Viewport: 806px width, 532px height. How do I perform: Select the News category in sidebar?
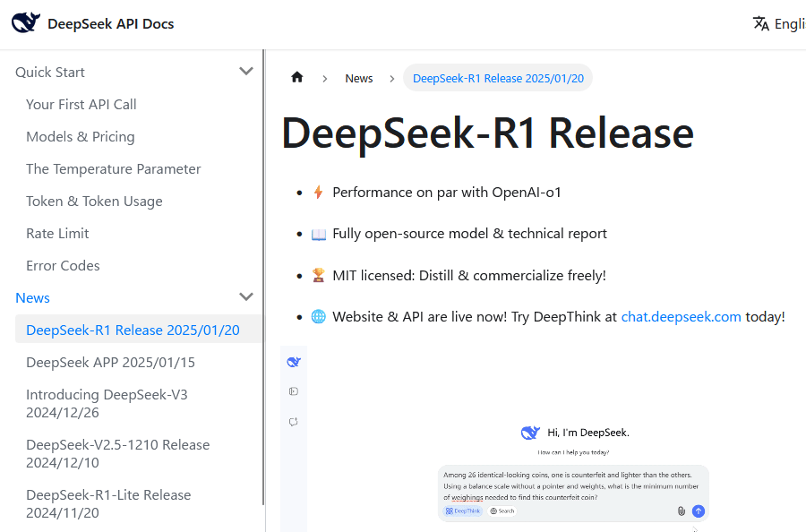coord(32,298)
